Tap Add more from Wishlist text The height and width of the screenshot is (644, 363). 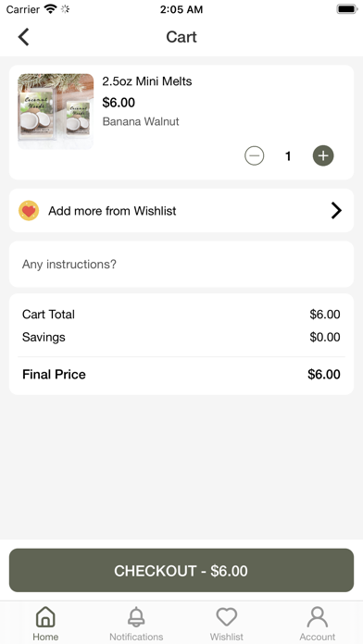click(112, 211)
